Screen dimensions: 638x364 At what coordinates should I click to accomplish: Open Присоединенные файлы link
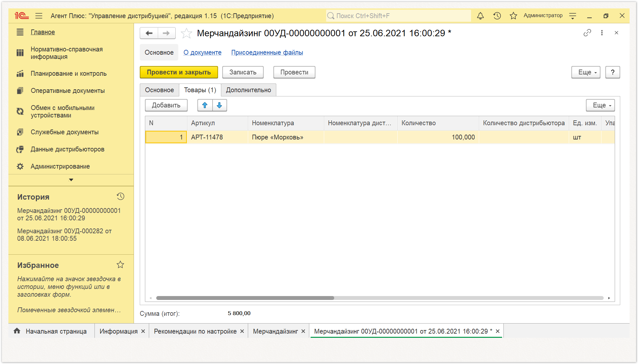[x=267, y=52]
